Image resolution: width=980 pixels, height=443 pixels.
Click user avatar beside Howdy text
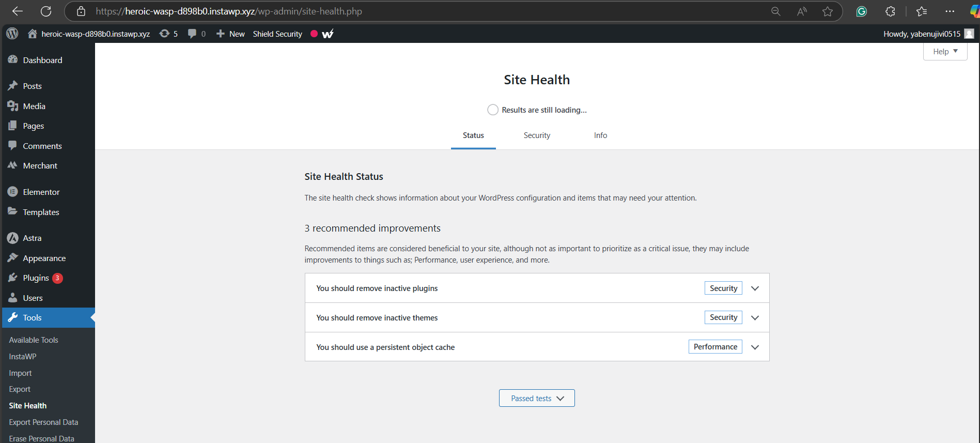tap(969, 34)
